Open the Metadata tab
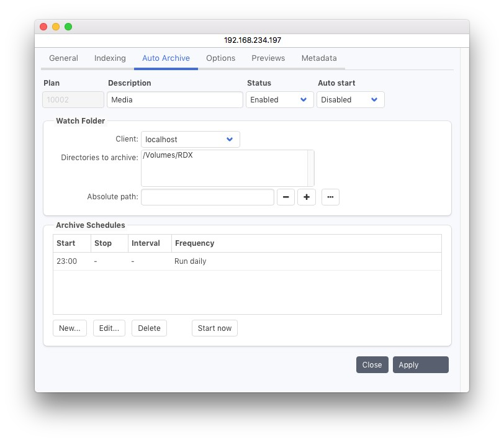Image resolution: width=504 pixels, height=442 pixels. [x=319, y=58]
